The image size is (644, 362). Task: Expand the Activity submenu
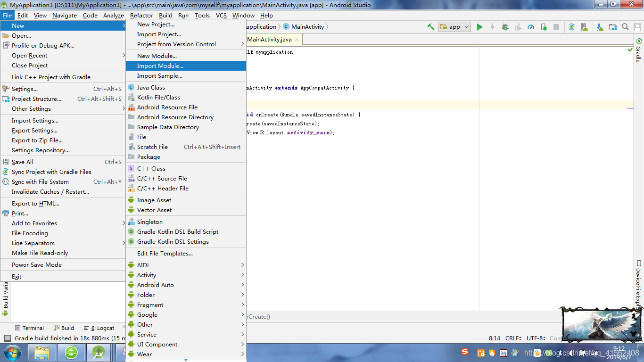[146, 275]
